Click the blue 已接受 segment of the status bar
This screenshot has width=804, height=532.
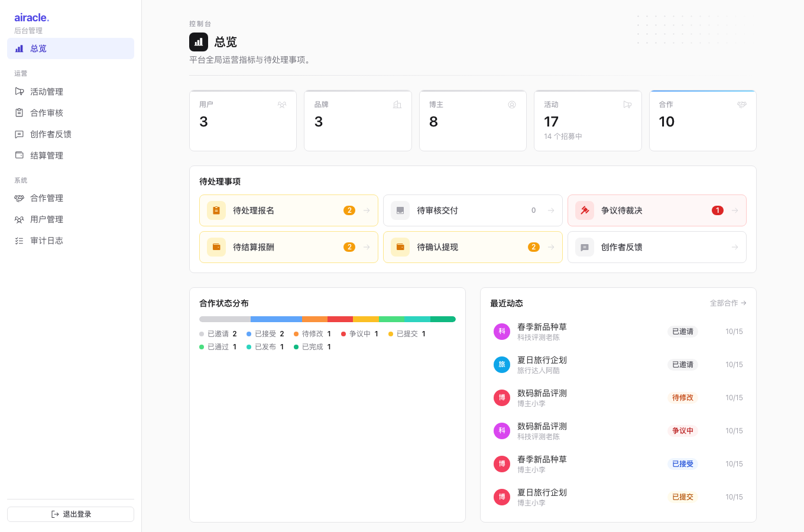[276, 319]
